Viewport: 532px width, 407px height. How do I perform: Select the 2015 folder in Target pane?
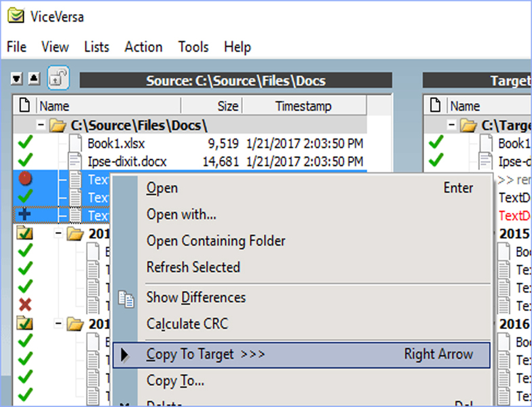[514, 233]
